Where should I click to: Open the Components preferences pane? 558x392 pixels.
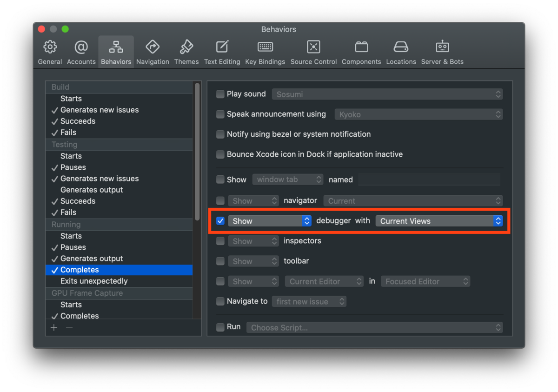pos(361,52)
